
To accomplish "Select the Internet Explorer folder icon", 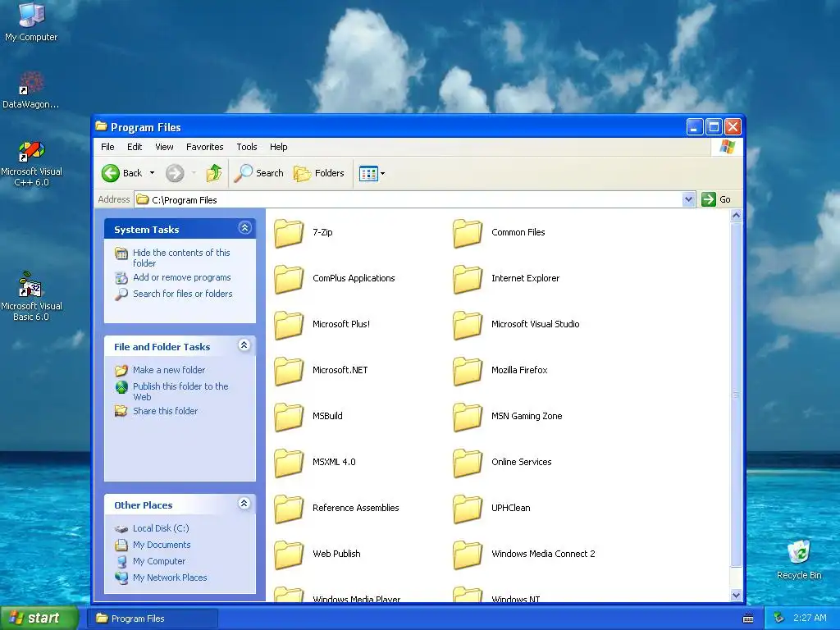I will click(x=468, y=279).
